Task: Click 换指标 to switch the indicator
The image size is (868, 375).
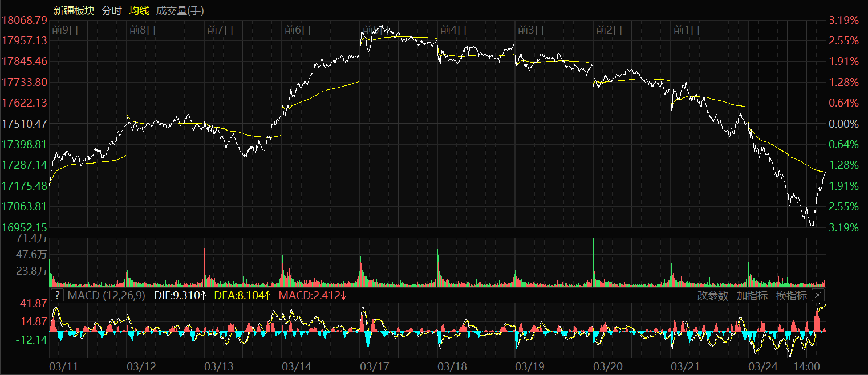Action: 792,295
